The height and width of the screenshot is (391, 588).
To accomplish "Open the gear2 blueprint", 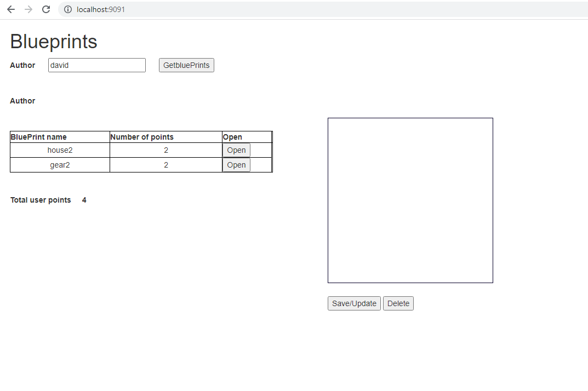I will pyautogui.click(x=236, y=165).
